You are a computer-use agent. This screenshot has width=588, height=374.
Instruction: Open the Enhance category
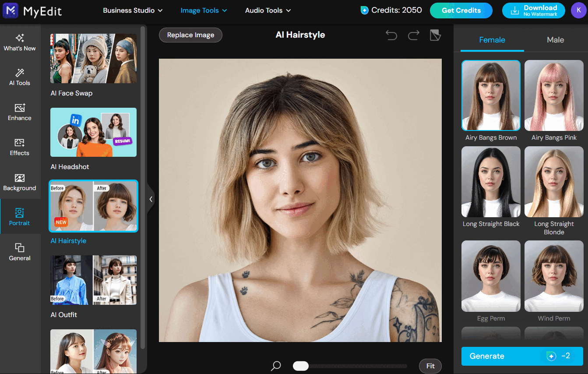tap(20, 112)
